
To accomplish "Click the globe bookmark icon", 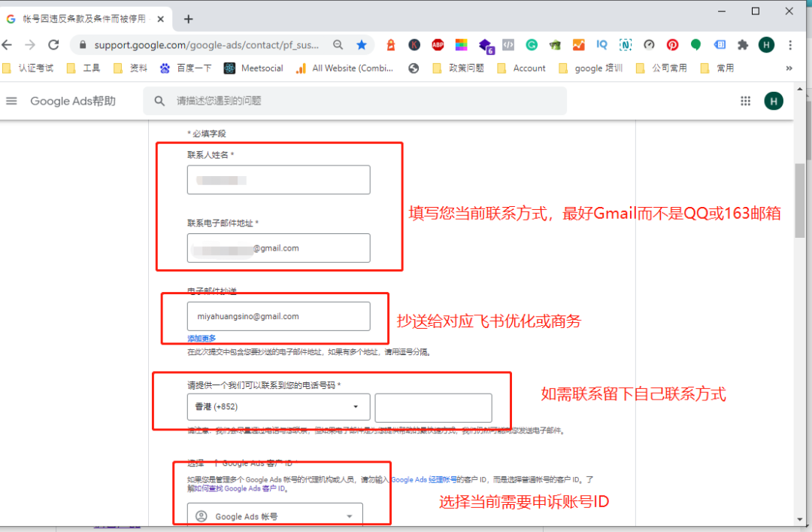I will pyautogui.click(x=414, y=68).
